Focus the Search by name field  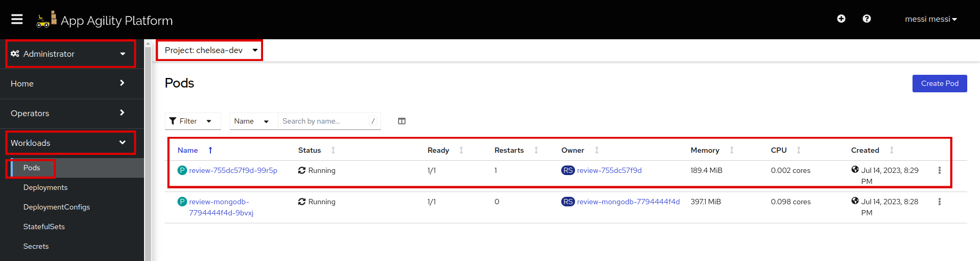pyautogui.click(x=323, y=121)
